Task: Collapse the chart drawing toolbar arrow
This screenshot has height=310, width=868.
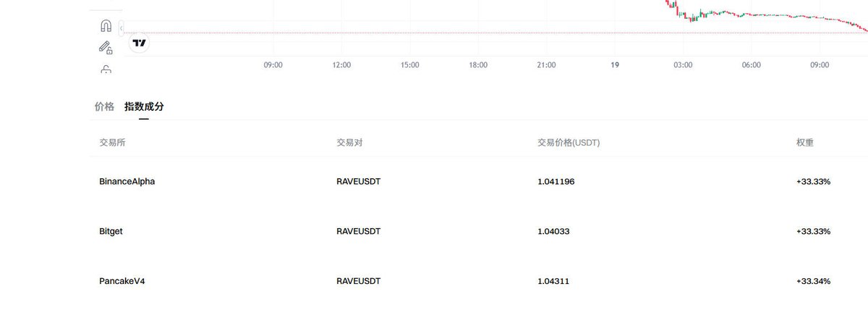Action: point(122,28)
